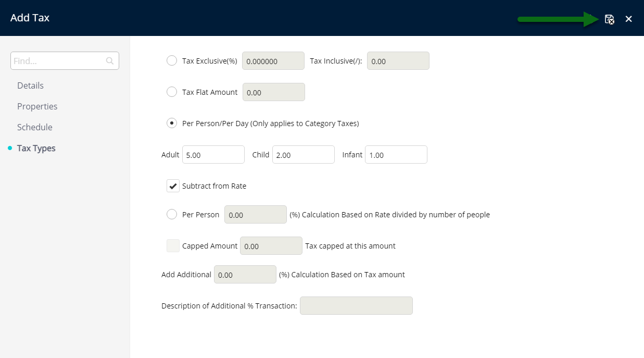This screenshot has width=644, height=358.
Task: Click the Tax Inclusive value field
Action: point(398,61)
